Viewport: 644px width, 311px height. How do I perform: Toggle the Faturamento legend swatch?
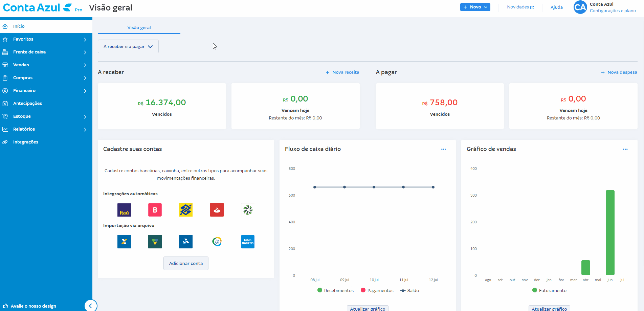pos(535,290)
